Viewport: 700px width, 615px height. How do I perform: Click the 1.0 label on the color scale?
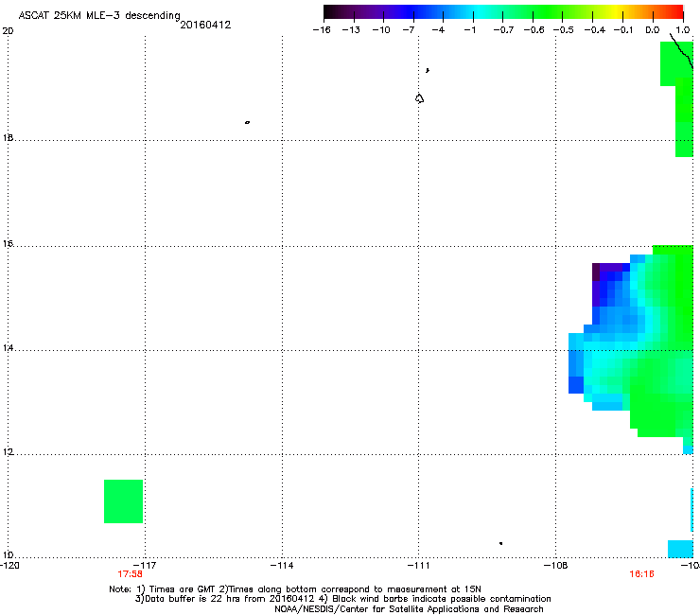683,30
